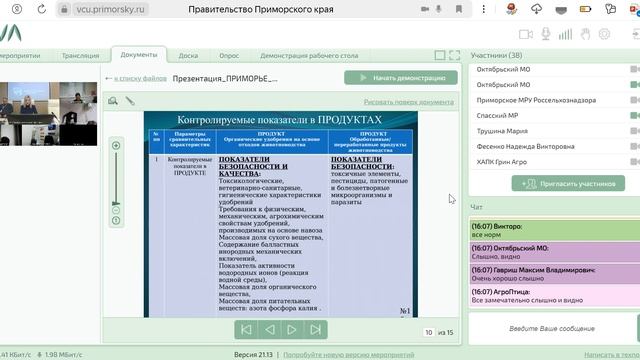Image resolution: width=640 pixels, height=360 pixels.
Task: Click the document zoom slider handle
Action: (x=116, y=203)
